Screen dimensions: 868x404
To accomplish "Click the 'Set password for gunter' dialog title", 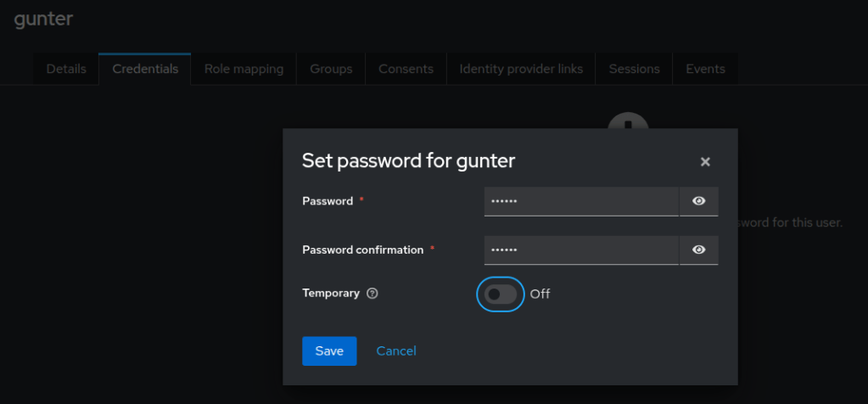I will 408,160.
